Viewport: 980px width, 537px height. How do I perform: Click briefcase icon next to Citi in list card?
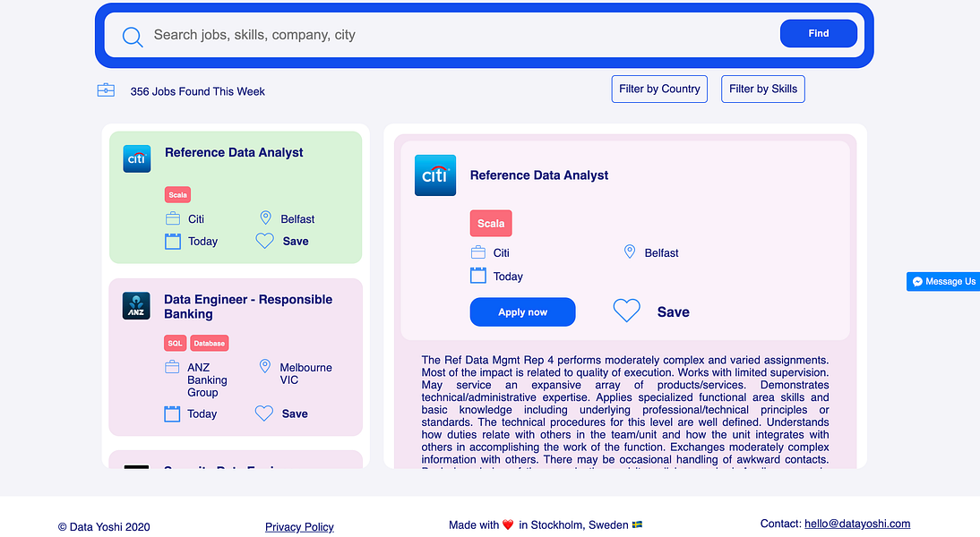coord(173,218)
